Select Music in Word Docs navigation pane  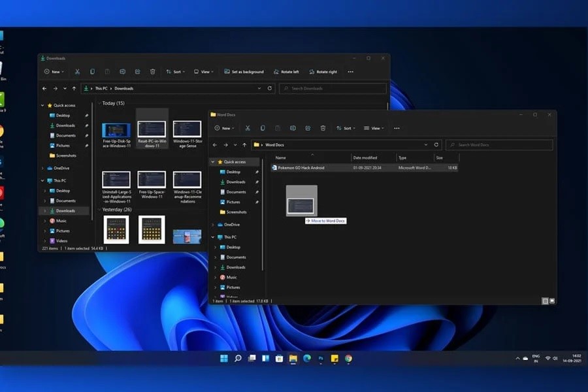(231, 278)
